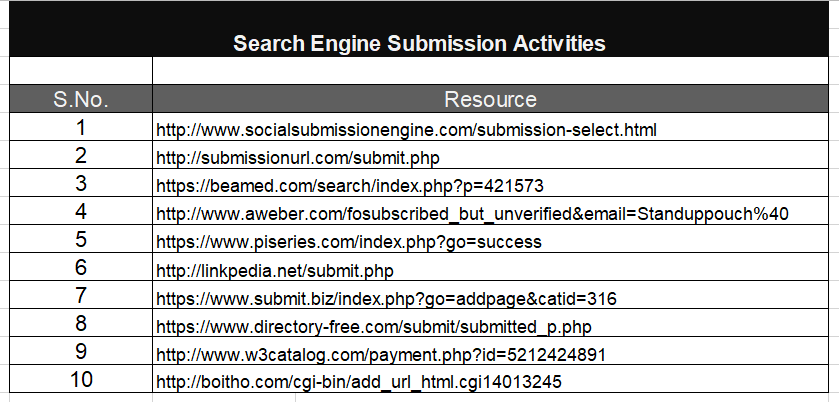Open the submissionurl.com submit.php link

tap(298, 158)
